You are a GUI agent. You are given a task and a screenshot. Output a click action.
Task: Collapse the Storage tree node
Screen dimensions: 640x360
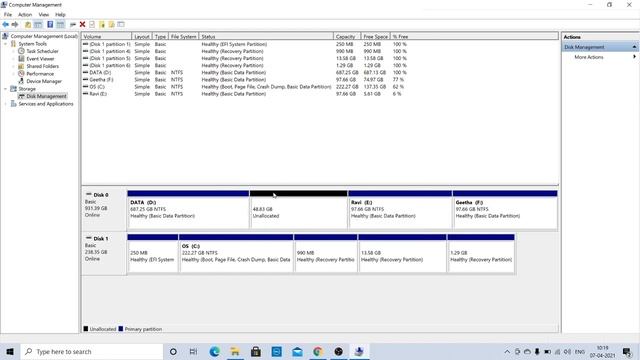pyautogui.click(x=6, y=89)
